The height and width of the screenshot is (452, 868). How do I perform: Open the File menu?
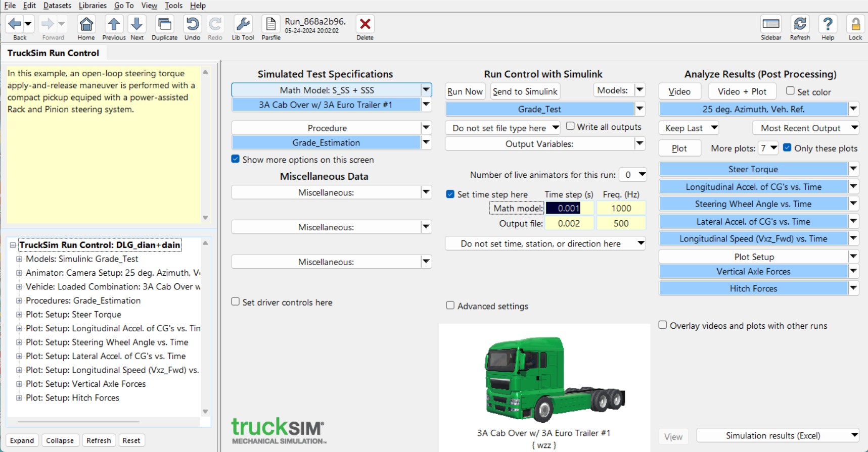(10, 6)
